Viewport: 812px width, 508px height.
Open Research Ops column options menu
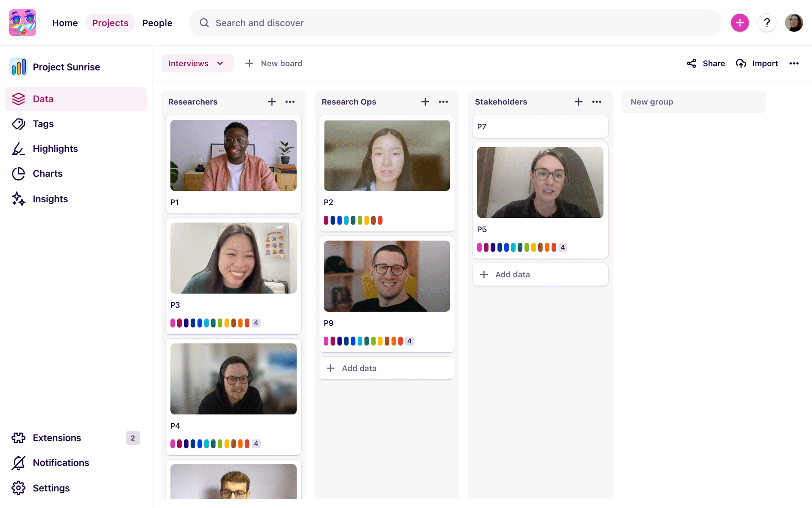pos(443,102)
